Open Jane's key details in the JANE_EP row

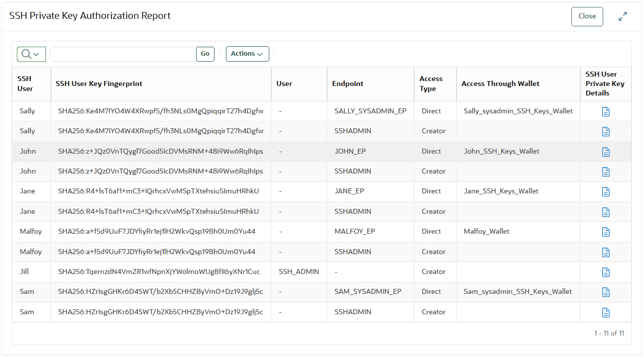point(606,191)
